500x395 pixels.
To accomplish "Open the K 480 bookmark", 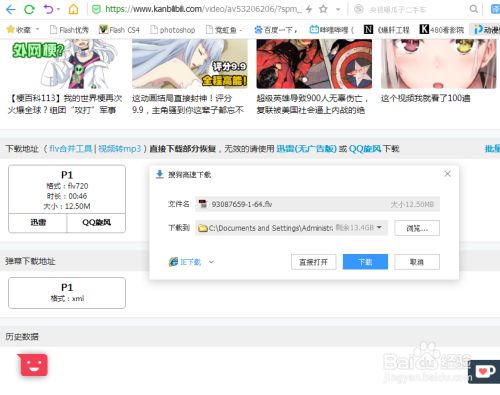I will coord(441,30).
